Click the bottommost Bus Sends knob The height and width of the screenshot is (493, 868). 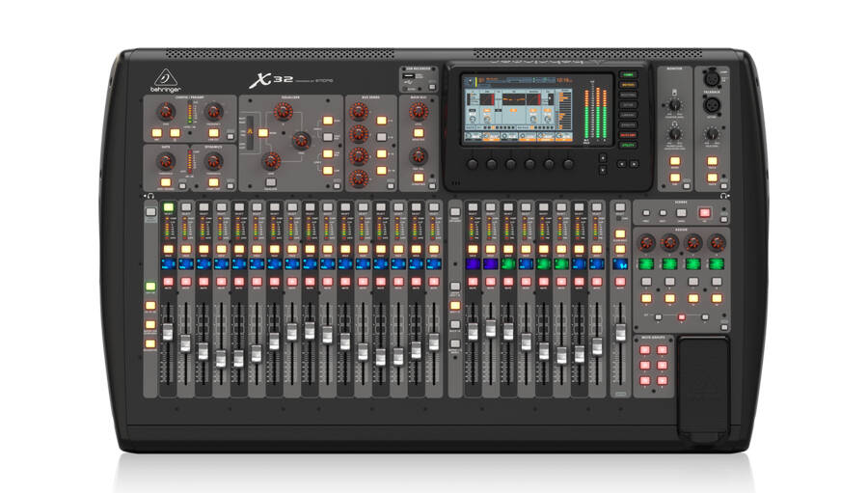(x=359, y=178)
